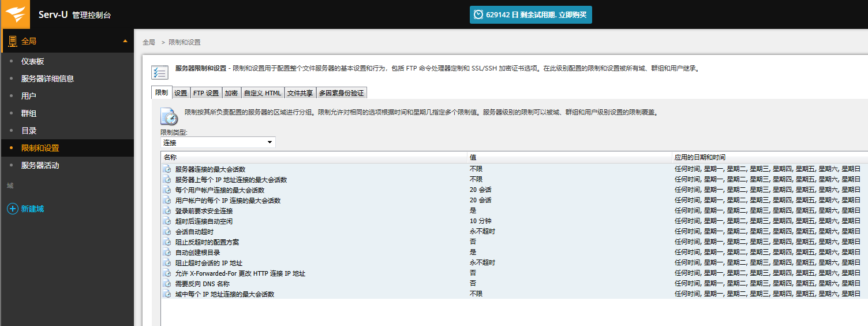The image size is (868, 326).
Task: Open the 文件共享 tab
Action: (x=300, y=93)
